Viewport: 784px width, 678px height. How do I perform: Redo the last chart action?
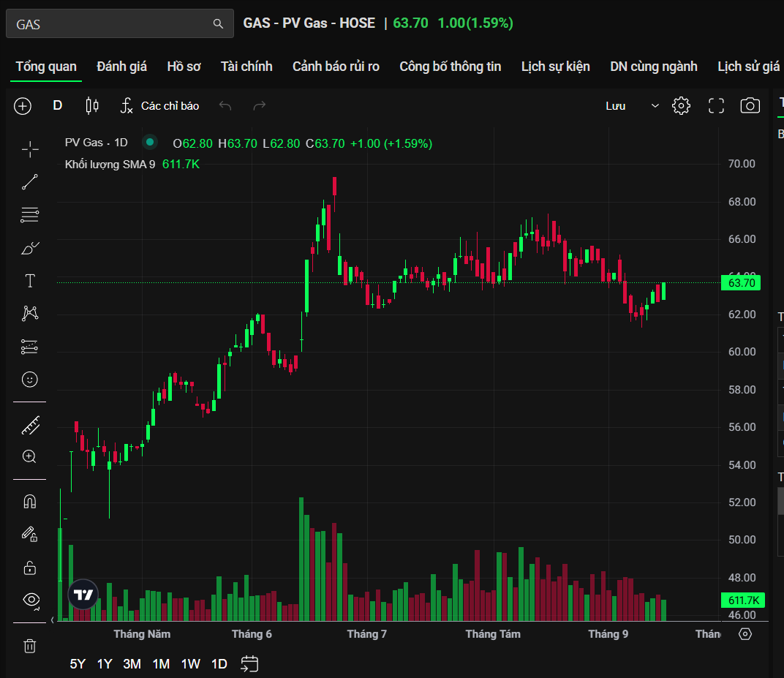(260, 105)
